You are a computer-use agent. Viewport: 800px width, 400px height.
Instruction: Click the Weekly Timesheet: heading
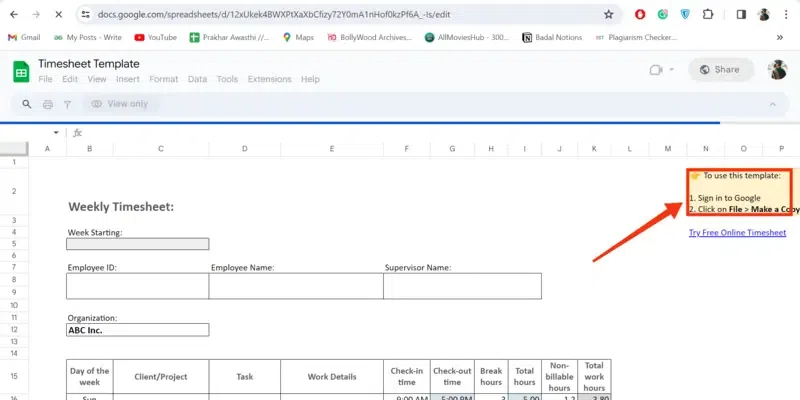point(121,207)
